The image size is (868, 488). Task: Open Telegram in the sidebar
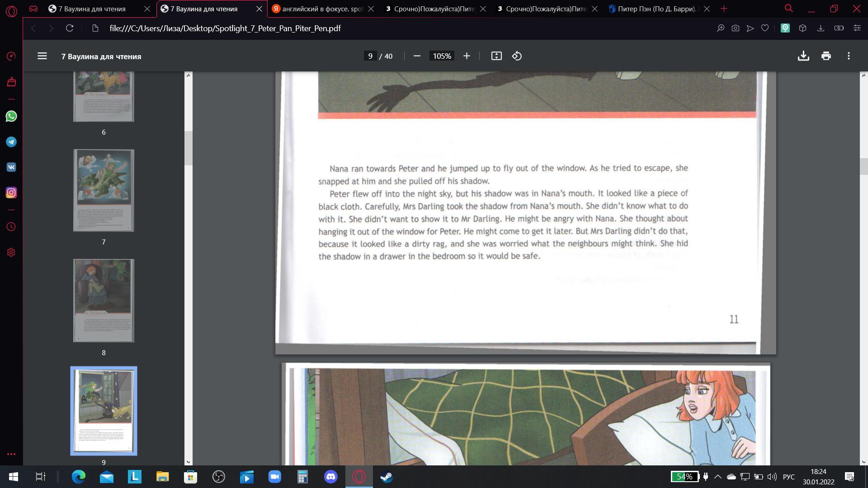pyautogui.click(x=11, y=142)
